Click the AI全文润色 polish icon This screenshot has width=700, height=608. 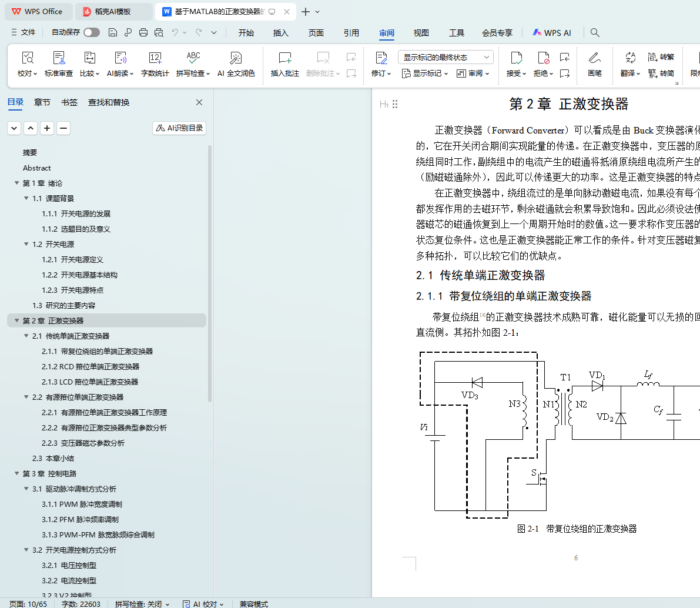(236, 58)
